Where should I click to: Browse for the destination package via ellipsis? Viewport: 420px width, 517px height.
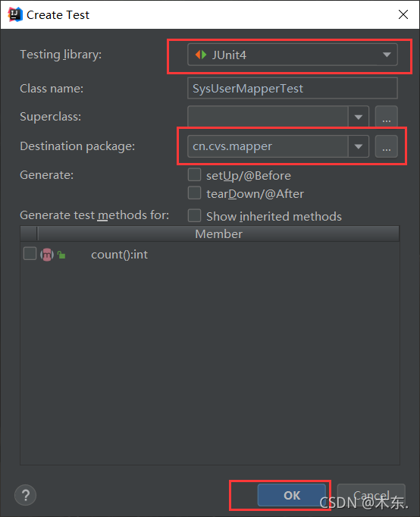(387, 146)
